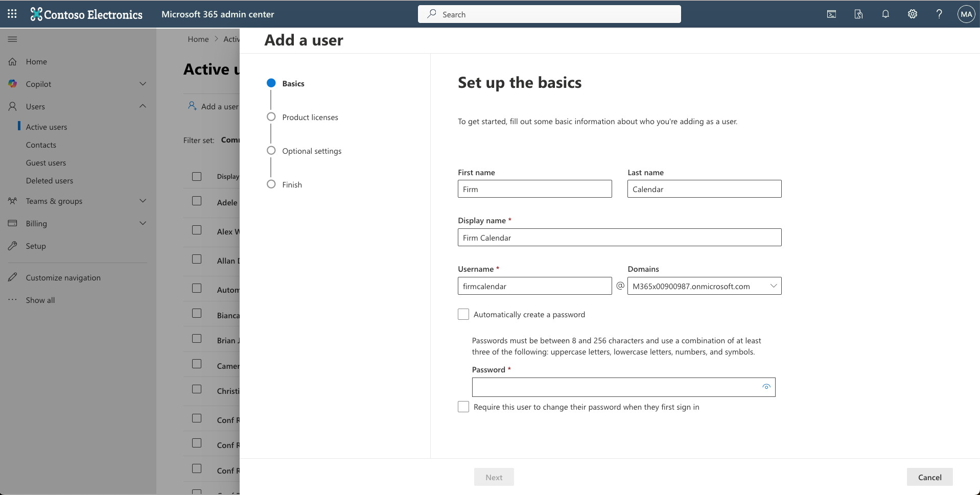
Task: Select the checkbox for Adele row
Action: 197,201
